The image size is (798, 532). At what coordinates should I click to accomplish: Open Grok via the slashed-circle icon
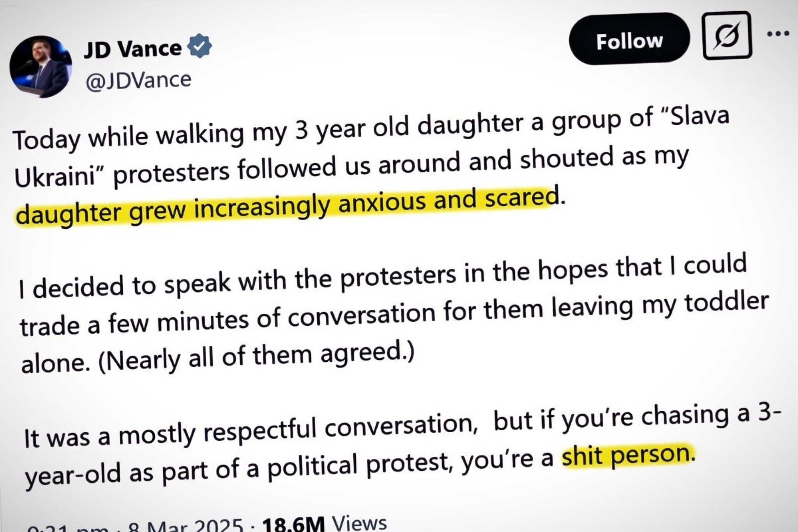727,36
